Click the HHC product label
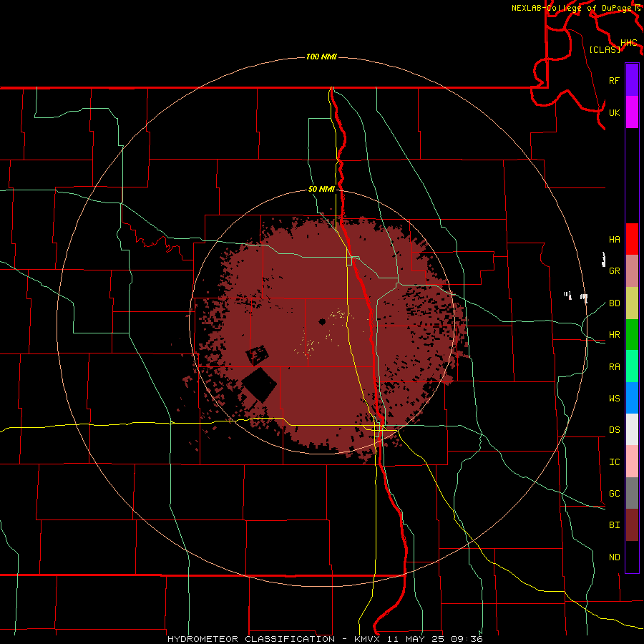Image resolution: width=644 pixels, height=644 pixels. 629,42
